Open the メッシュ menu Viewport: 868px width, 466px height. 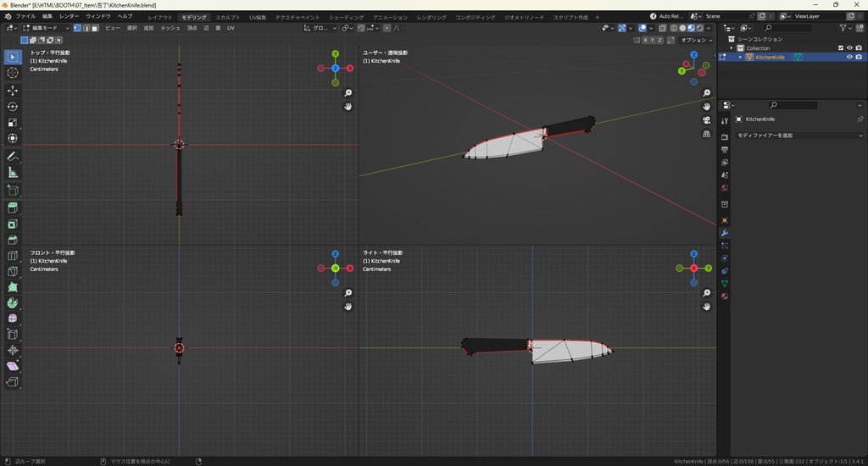(170, 28)
